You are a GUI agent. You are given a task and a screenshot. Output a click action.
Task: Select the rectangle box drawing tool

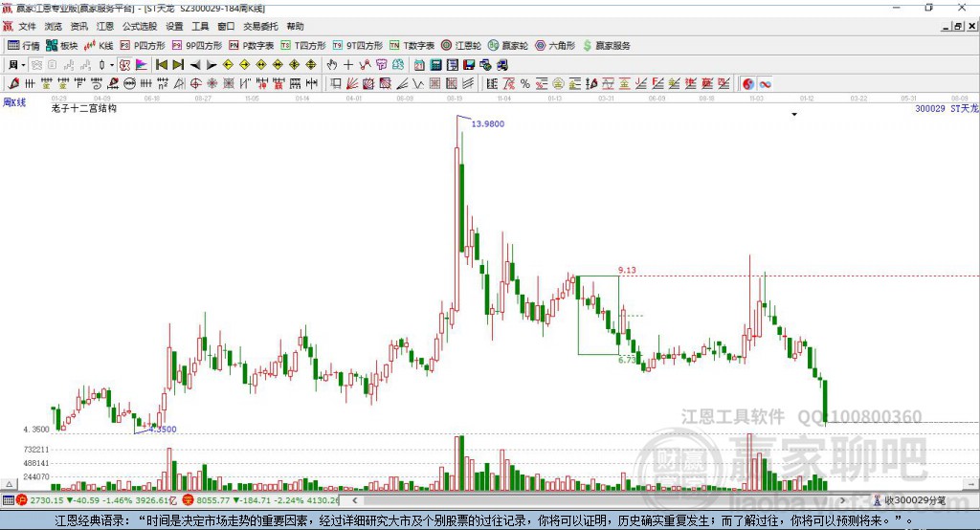[336, 84]
